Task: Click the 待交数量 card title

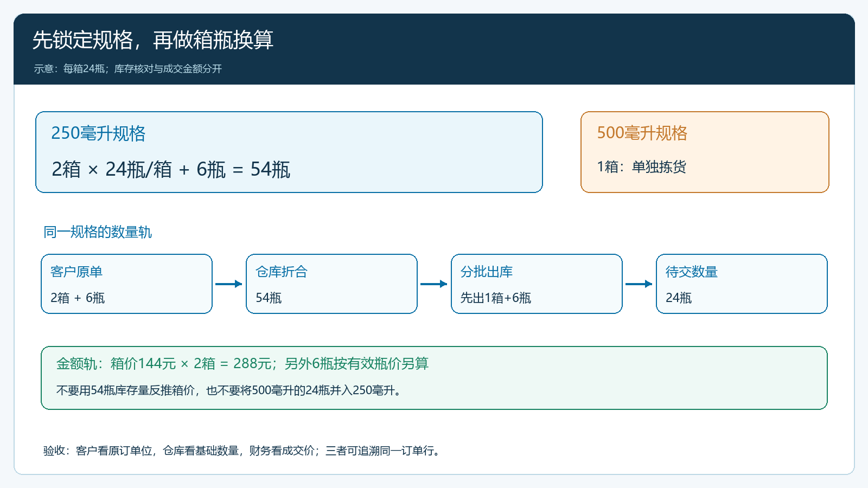Action: pyautogui.click(x=692, y=272)
